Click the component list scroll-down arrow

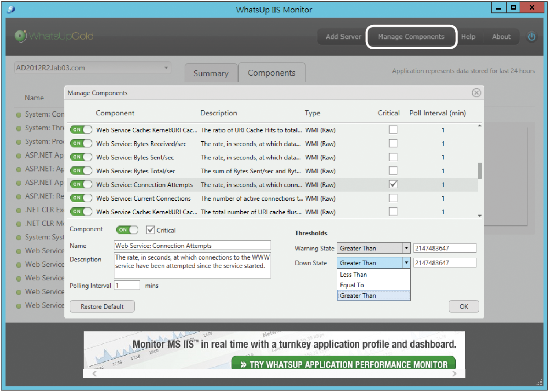pyautogui.click(x=480, y=216)
